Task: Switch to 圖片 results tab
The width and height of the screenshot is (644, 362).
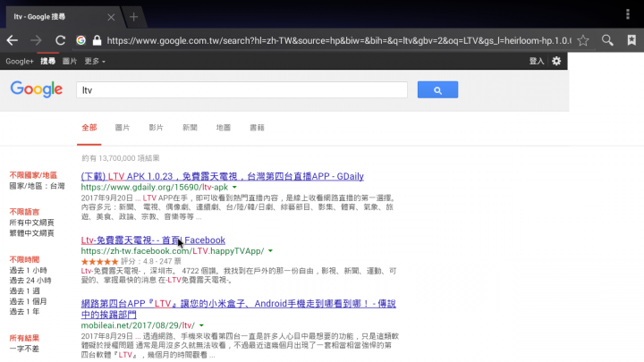Action: 123,128
